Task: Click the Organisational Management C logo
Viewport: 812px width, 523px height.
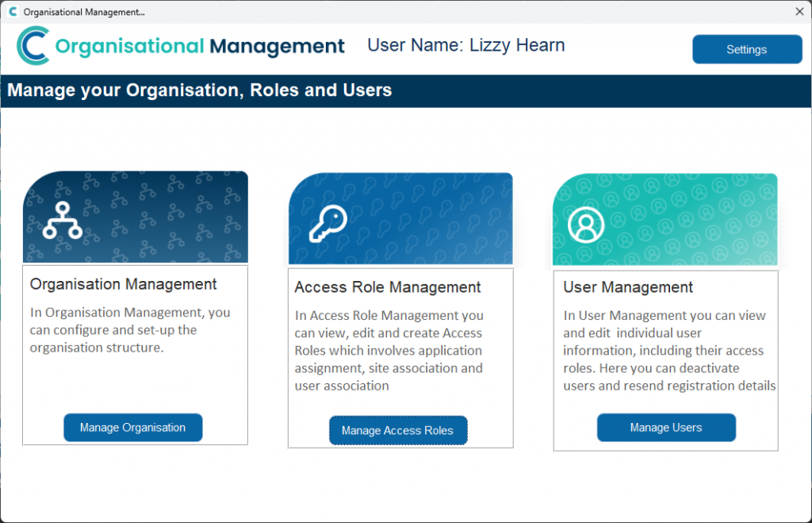Action: pyautogui.click(x=33, y=45)
